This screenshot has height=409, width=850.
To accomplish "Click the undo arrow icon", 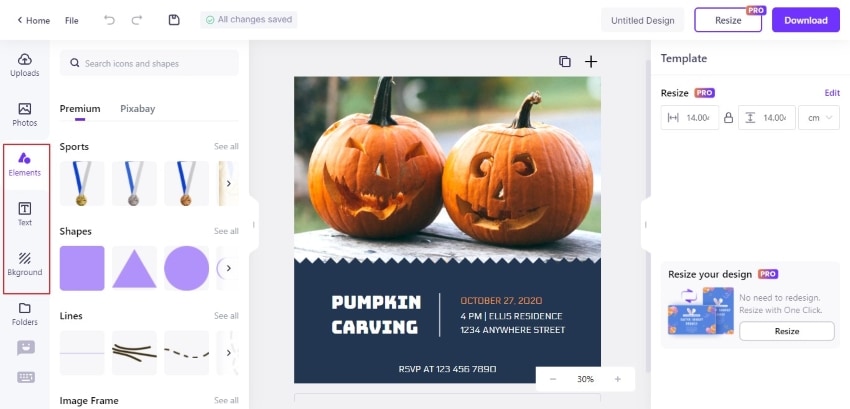I will (x=110, y=20).
